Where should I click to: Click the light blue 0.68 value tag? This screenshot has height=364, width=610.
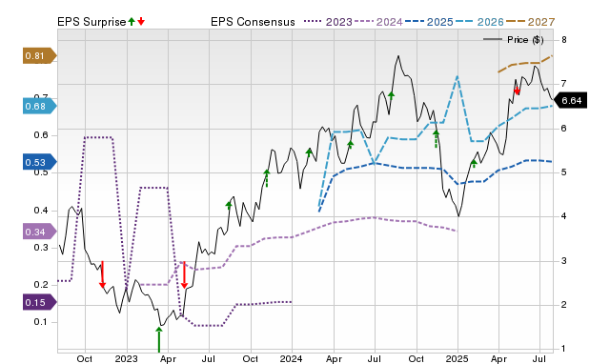40,106
